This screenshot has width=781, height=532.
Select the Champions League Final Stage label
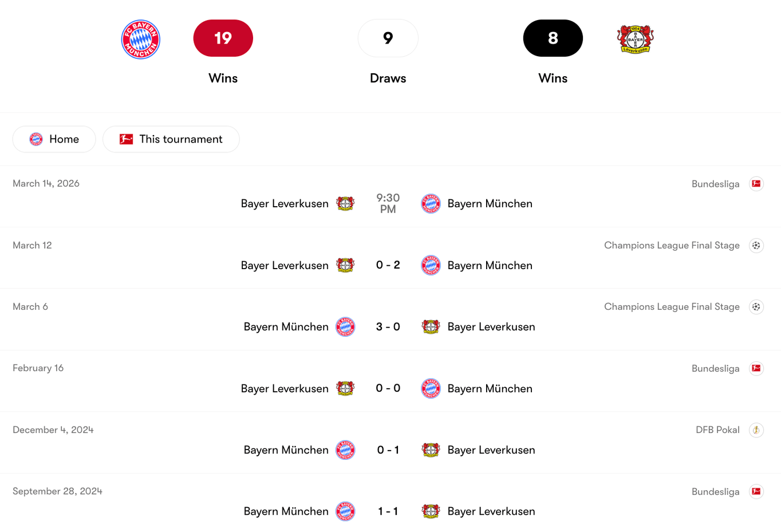(x=672, y=245)
